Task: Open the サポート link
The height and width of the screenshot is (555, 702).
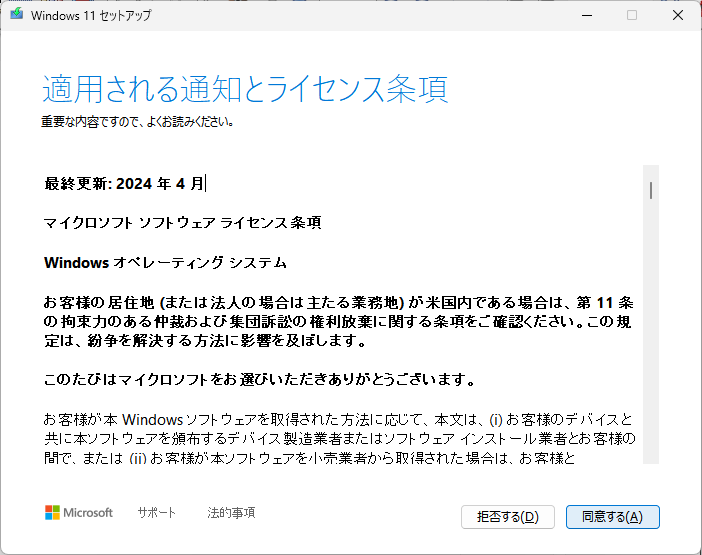Action: (x=156, y=513)
